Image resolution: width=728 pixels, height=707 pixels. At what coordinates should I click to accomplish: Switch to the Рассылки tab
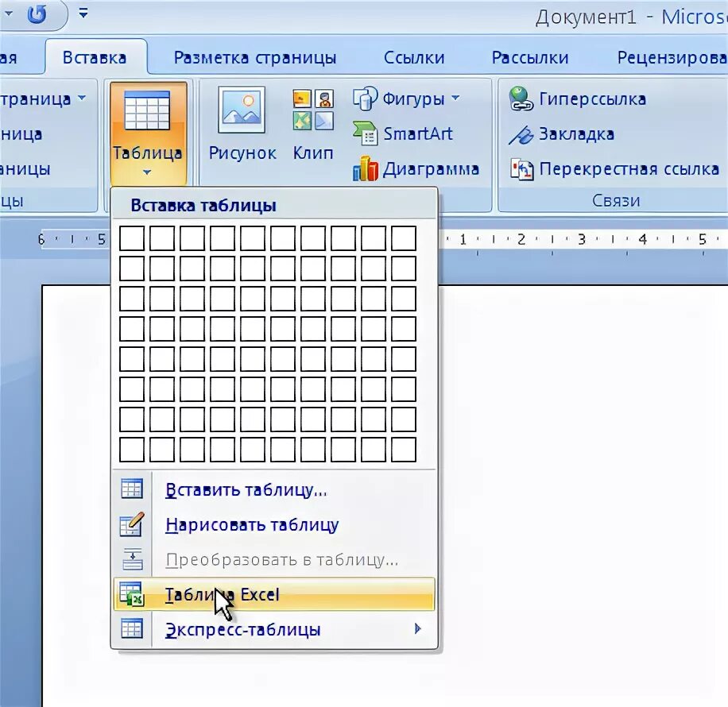click(x=530, y=57)
